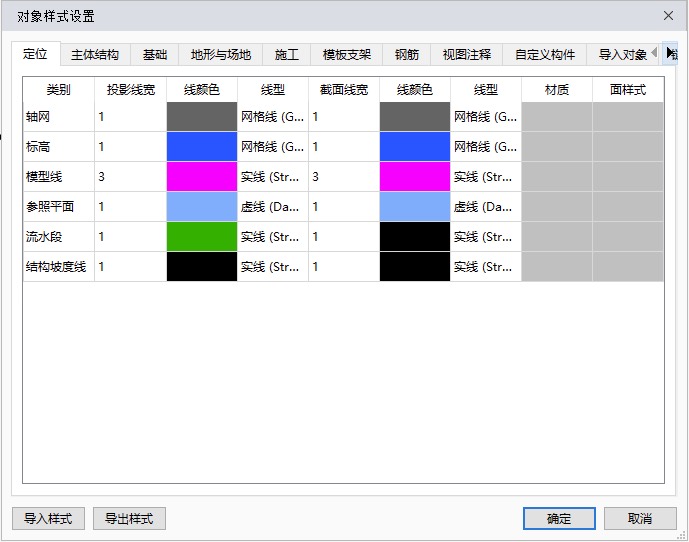Image resolution: width=689 pixels, height=542 pixels.
Task: Pick 标高 projection line color swatch
Action: (202, 146)
